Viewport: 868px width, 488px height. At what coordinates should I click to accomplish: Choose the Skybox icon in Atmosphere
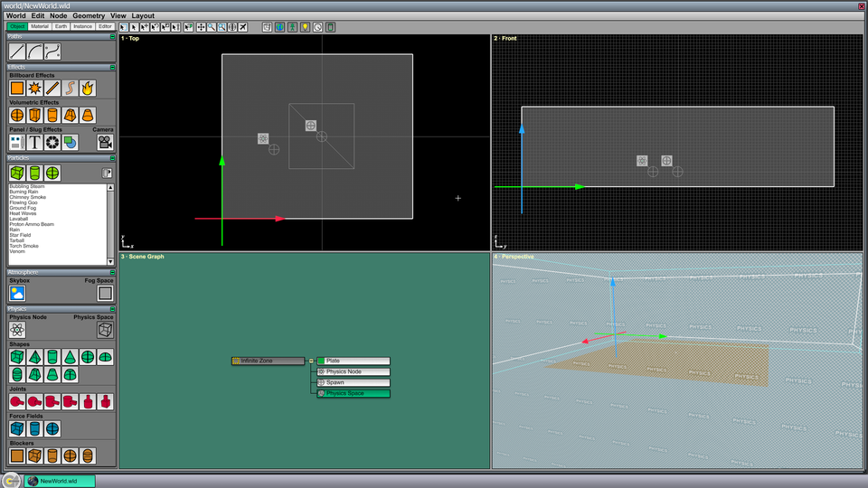[x=17, y=293]
